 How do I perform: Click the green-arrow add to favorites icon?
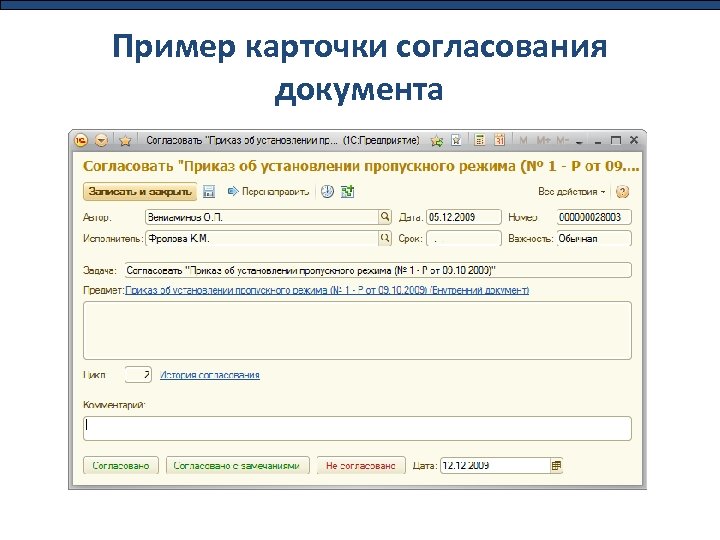pos(437,141)
